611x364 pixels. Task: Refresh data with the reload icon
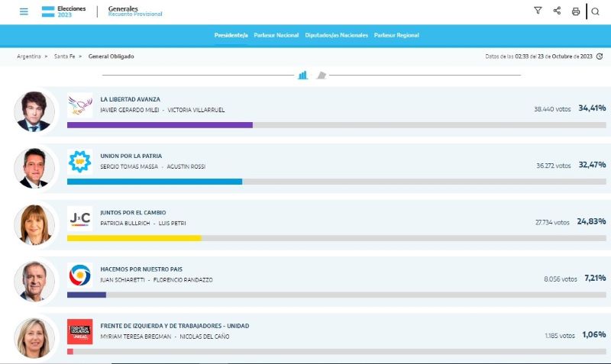coord(600,56)
